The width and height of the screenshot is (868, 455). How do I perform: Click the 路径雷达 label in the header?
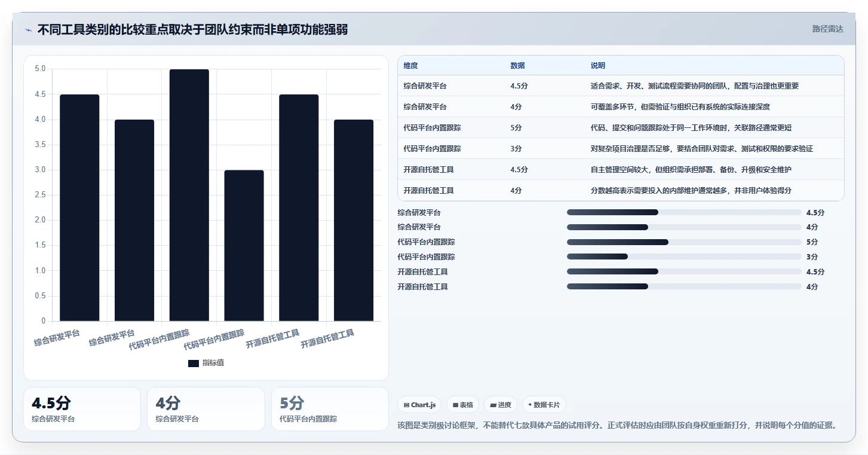pyautogui.click(x=827, y=29)
